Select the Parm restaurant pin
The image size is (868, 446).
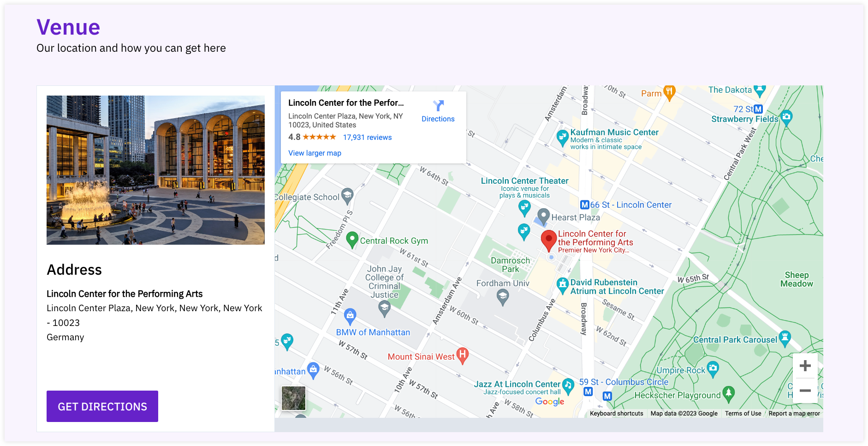pyautogui.click(x=670, y=93)
